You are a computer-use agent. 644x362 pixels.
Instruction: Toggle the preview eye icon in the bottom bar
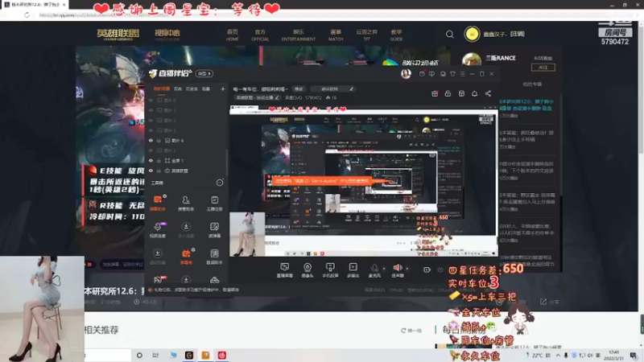coord(440,269)
